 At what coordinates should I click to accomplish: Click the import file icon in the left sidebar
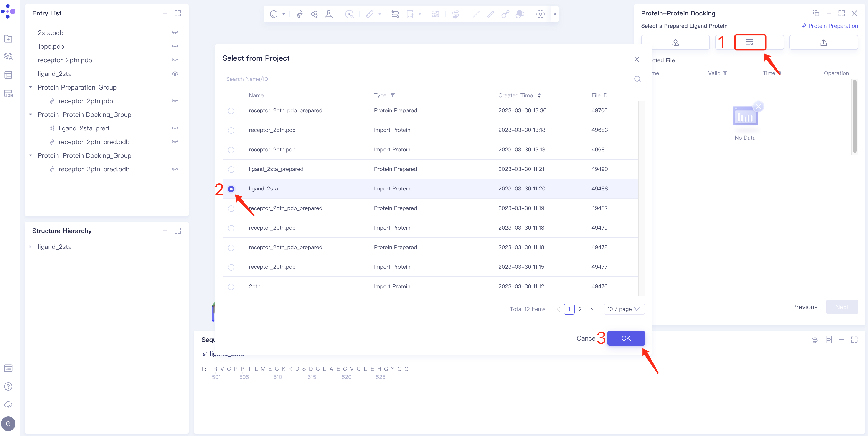8,39
